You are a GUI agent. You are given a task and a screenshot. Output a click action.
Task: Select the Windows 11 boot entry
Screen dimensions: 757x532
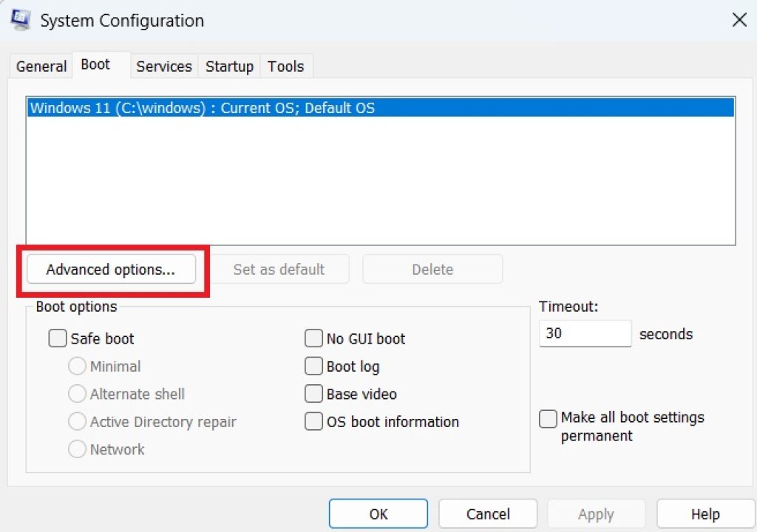point(381,108)
